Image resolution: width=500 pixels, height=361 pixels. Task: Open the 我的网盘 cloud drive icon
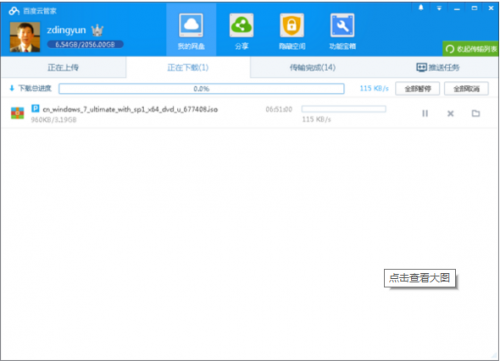[x=191, y=25]
